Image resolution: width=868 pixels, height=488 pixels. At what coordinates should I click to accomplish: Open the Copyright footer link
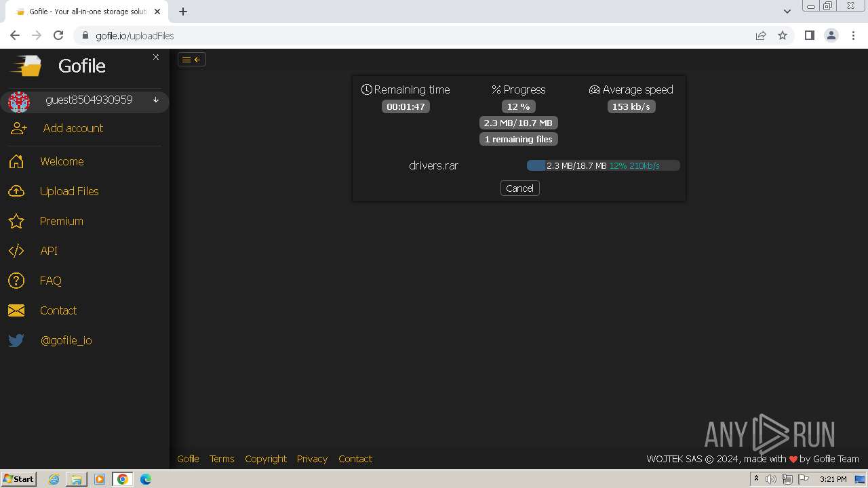[x=266, y=459]
